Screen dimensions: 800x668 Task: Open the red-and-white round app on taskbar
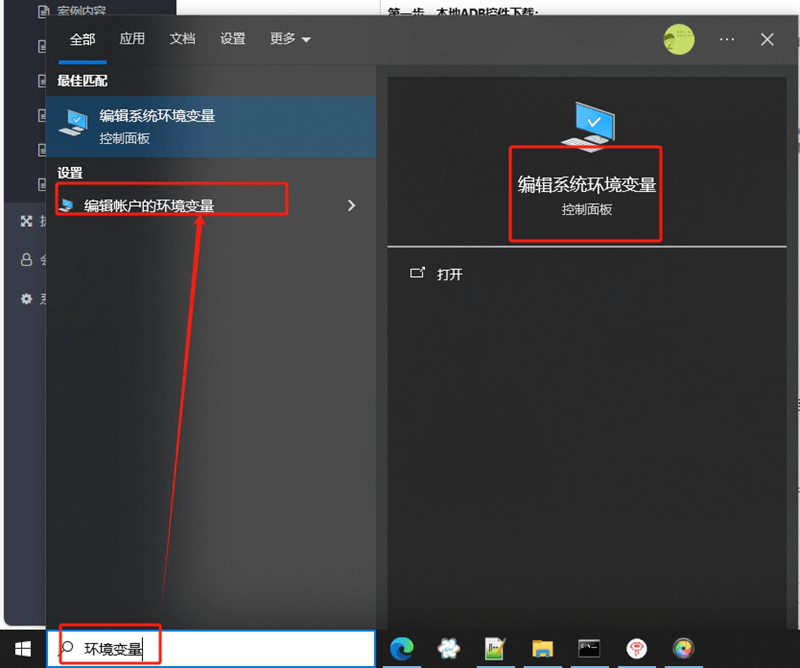636,649
